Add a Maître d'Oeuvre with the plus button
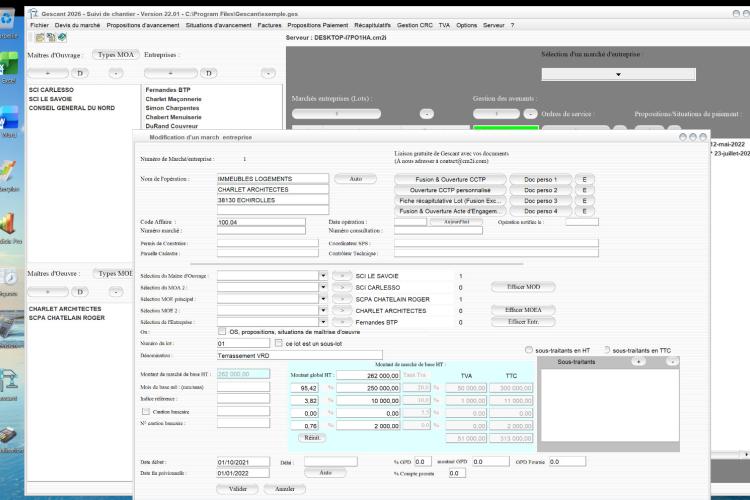This screenshot has width=750, height=500. [x=48, y=292]
